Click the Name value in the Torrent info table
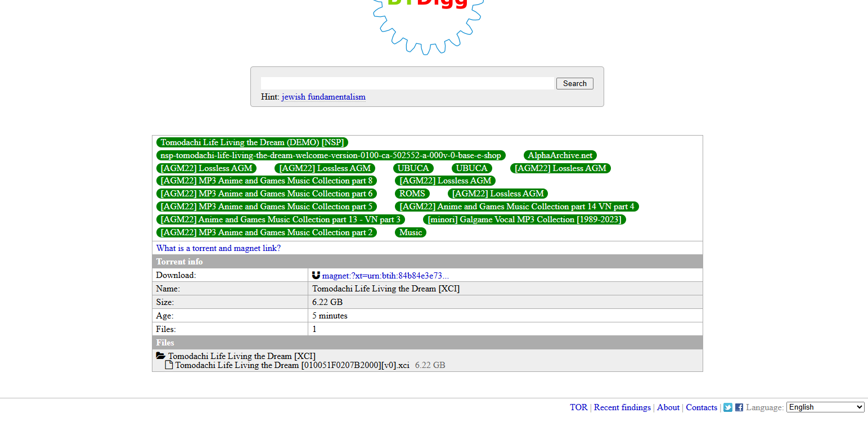This screenshot has width=868, height=422. pos(386,289)
